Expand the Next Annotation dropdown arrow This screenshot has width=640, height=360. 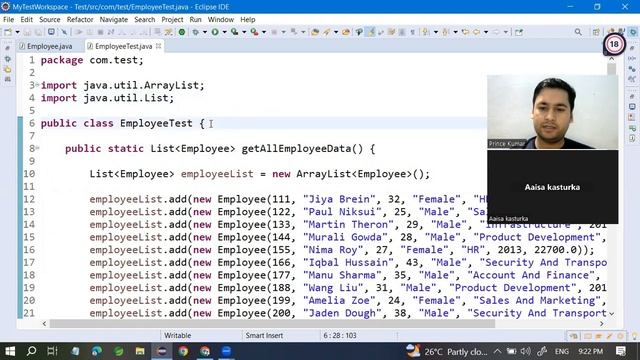pyautogui.click(x=436, y=32)
